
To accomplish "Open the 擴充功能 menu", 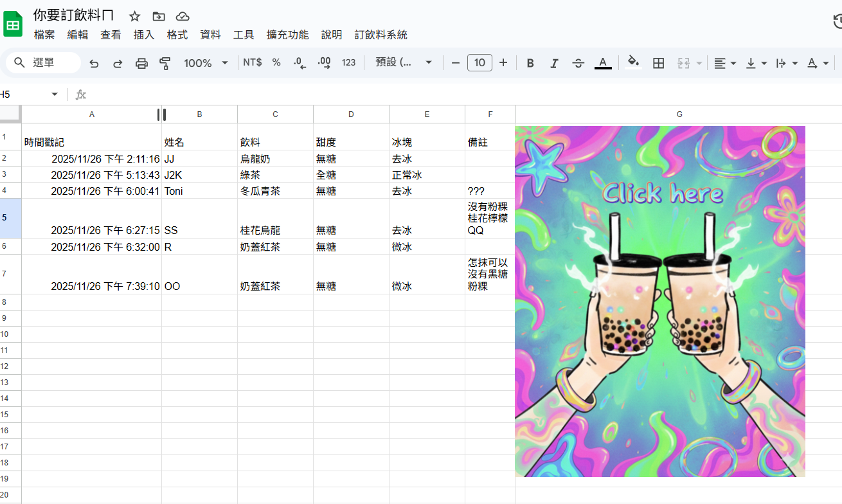I will 287,35.
